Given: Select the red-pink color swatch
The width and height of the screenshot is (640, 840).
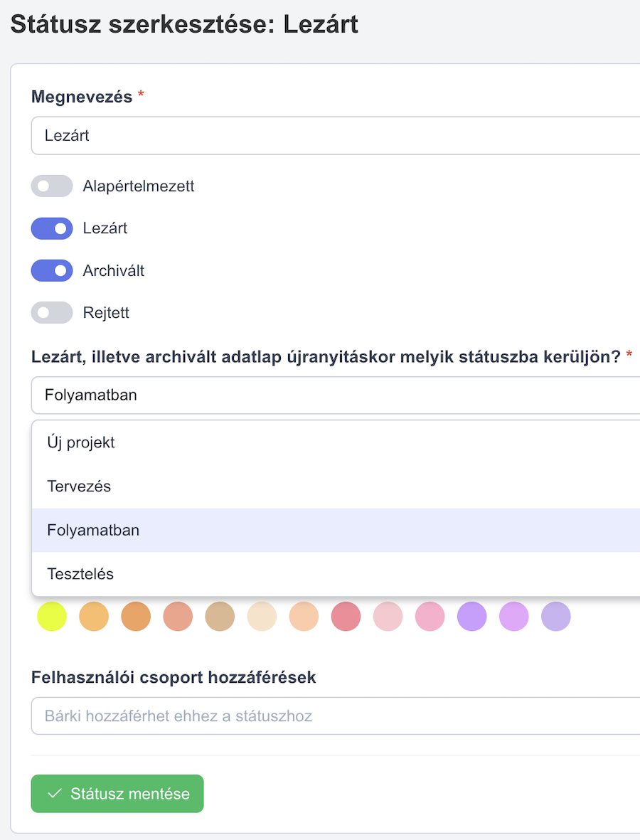Looking at the screenshot, I should (346, 616).
